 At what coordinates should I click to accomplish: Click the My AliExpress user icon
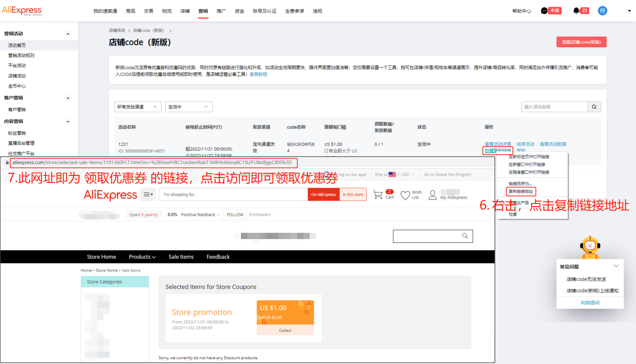tap(433, 195)
